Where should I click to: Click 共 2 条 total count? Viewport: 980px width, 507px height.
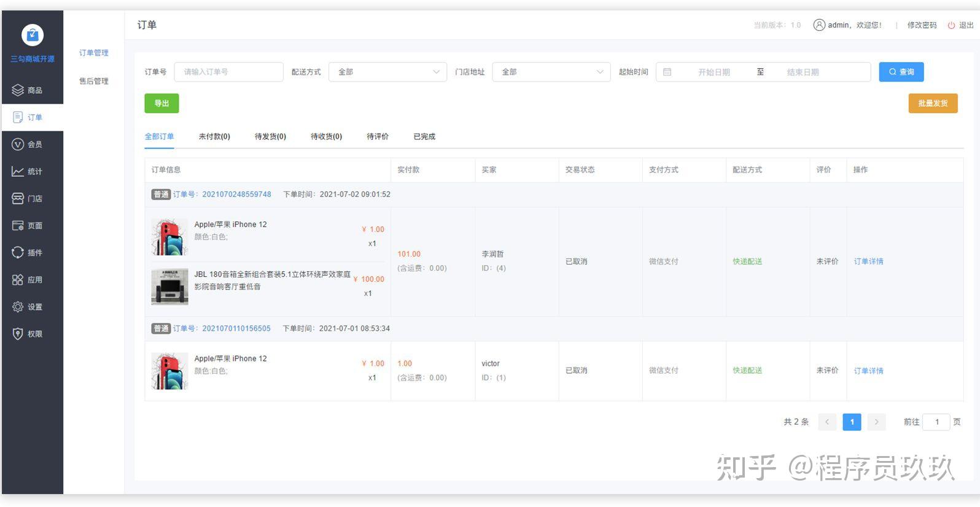coord(796,422)
